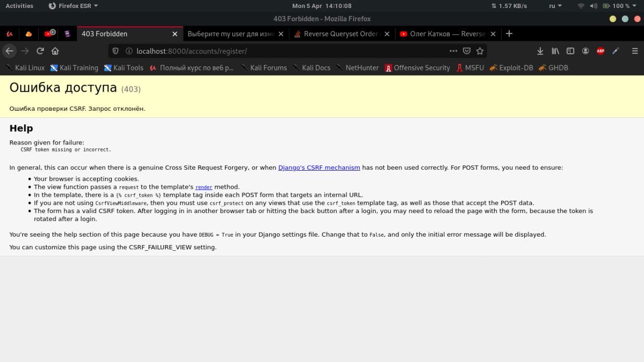This screenshot has height=362, width=644.
Task: Open the downloads panel
Action: (540, 51)
